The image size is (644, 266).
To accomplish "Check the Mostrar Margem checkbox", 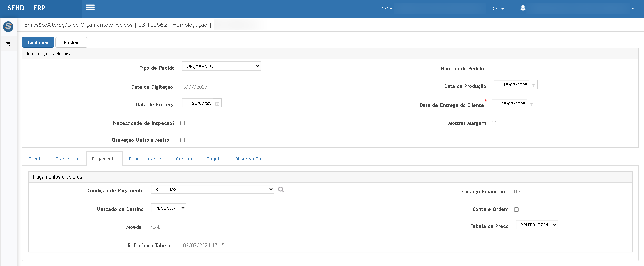I will 494,123.
